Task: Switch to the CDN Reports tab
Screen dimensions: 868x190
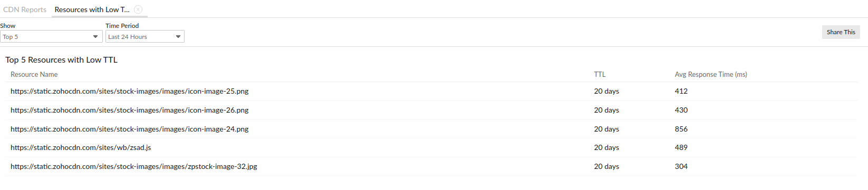Action: (x=25, y=9)
